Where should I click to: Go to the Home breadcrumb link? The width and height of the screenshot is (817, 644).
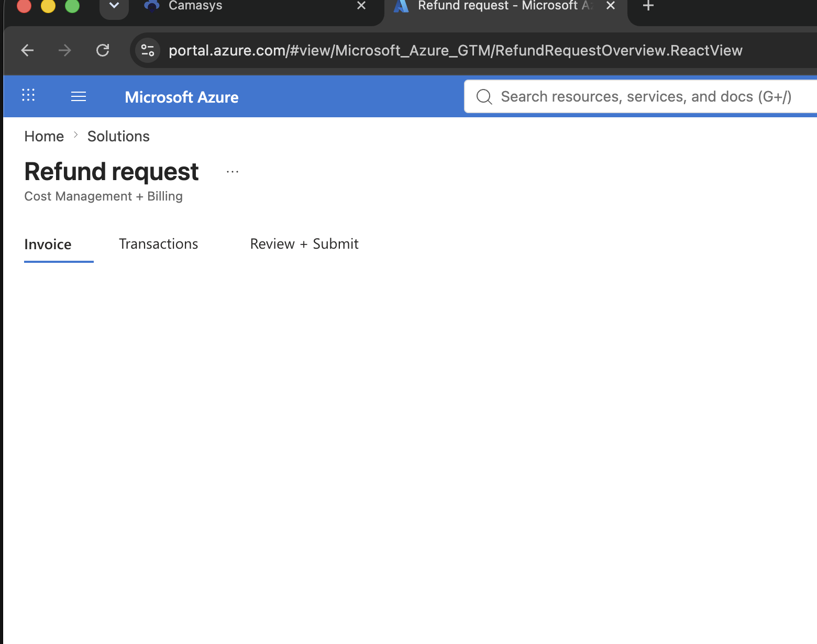44,136
